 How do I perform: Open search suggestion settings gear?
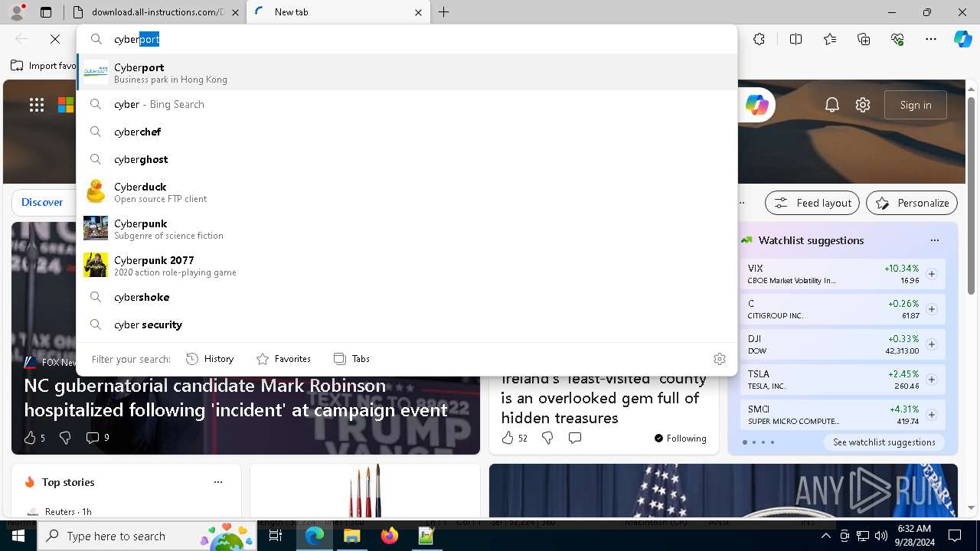point(719,358)
